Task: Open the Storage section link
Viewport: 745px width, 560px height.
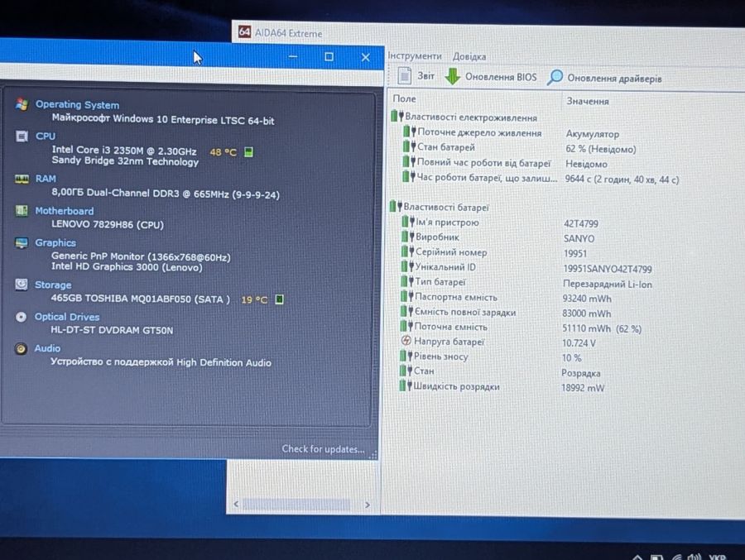Action: pyautogui.click(x=53, y=285)
